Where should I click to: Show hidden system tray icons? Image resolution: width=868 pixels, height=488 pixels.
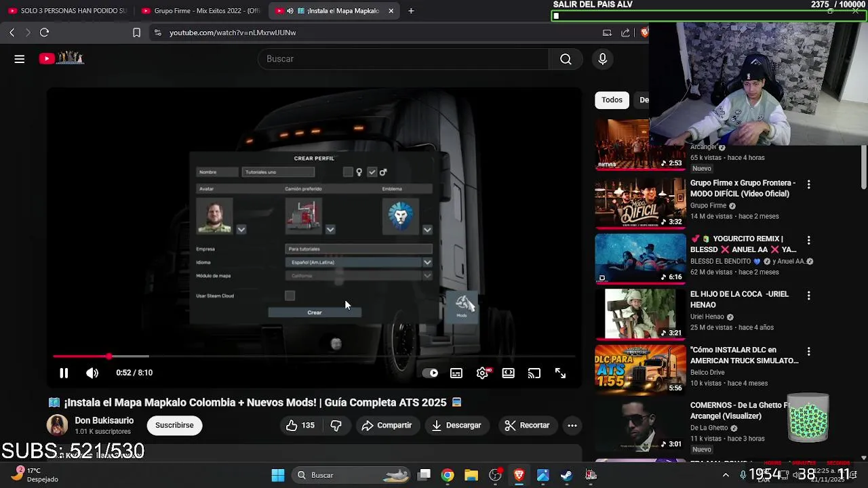[726, 475]
